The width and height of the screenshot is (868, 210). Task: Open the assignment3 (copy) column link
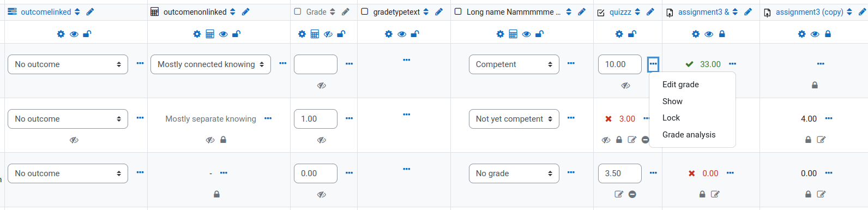(809, 12)
